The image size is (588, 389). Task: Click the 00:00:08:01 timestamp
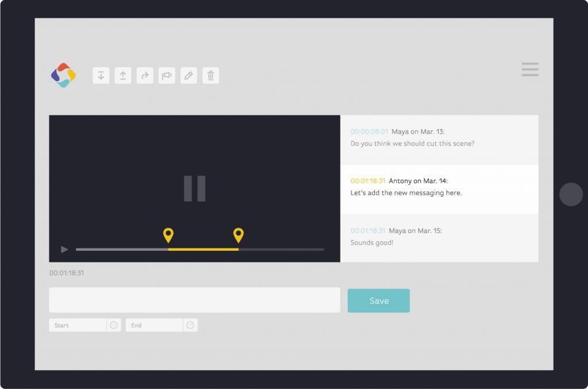coord(369,131)
